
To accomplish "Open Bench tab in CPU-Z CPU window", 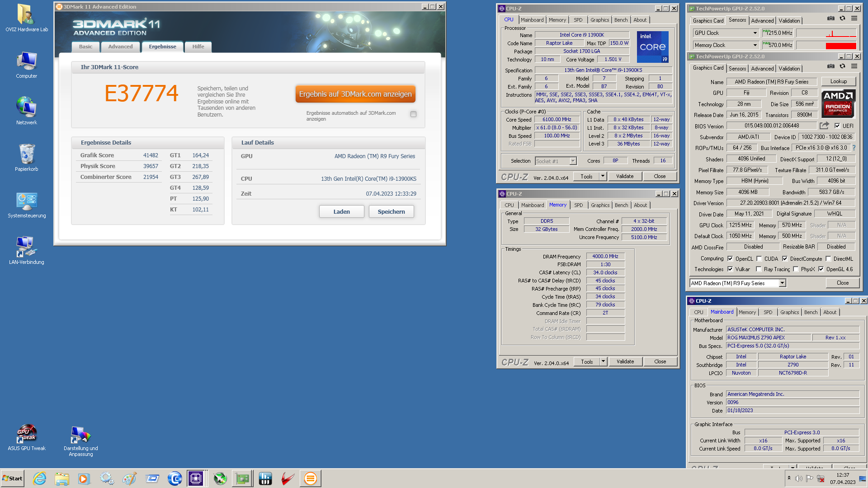I will (x=621, y=20).
